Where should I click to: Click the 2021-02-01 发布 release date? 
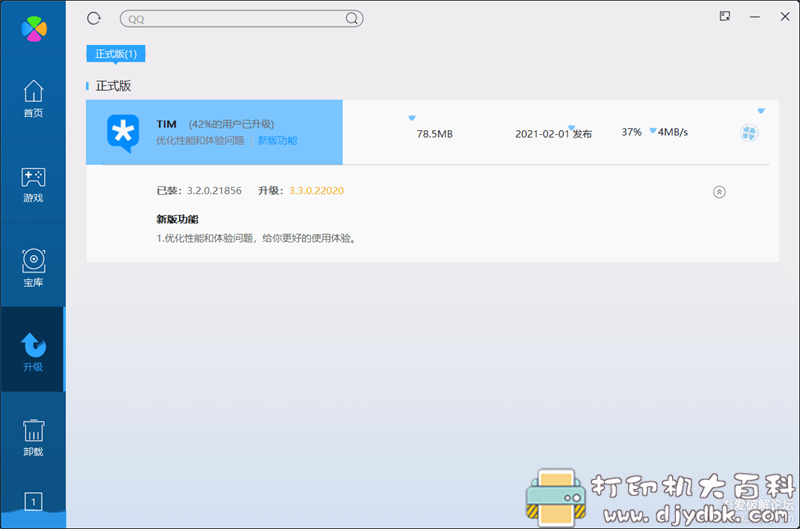(x=554, y=134)
